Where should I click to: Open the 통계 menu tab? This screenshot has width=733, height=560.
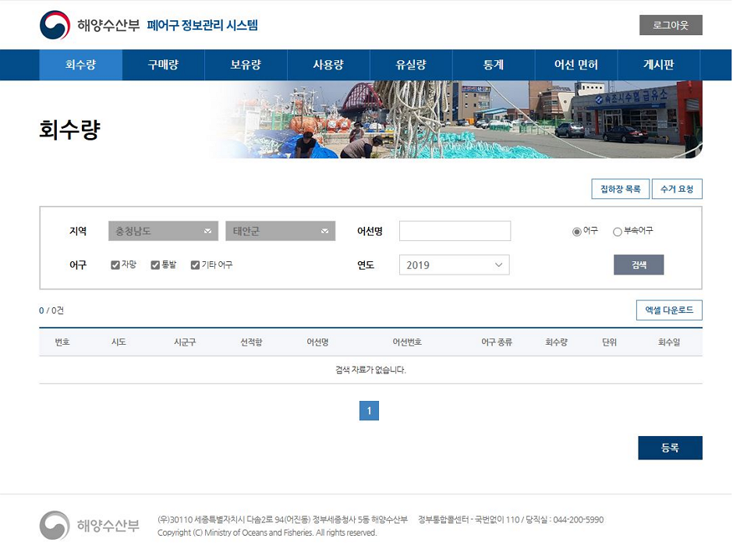(x=494, y=65)
